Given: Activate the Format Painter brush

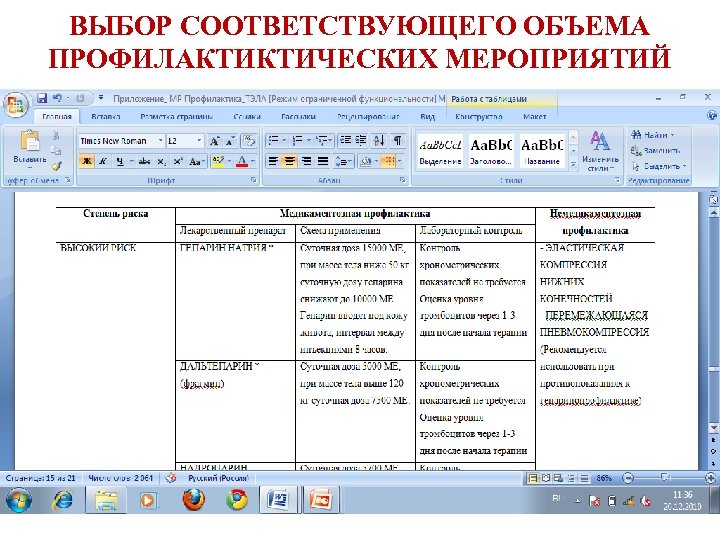Looking at the screenshot, I should point(56,166).
